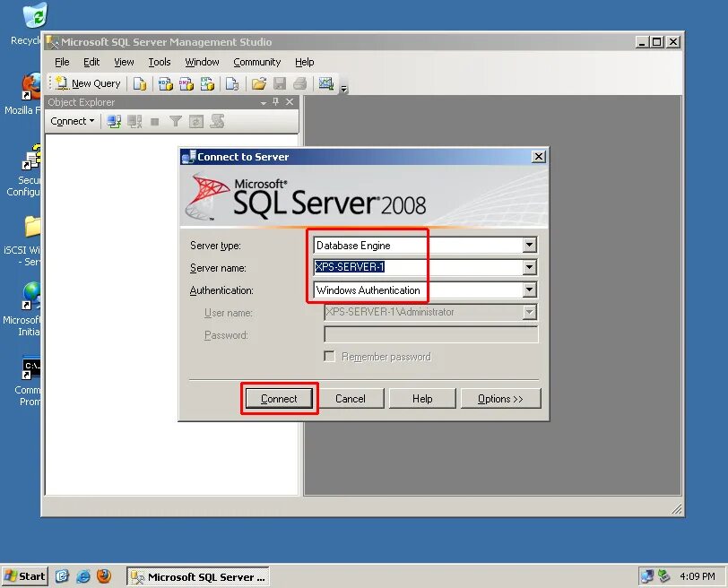Image resolution: width=728 pixels, height=588 pixels.
Task: Open Analysis Services MDX Query icon
Action: pos(165,83)
